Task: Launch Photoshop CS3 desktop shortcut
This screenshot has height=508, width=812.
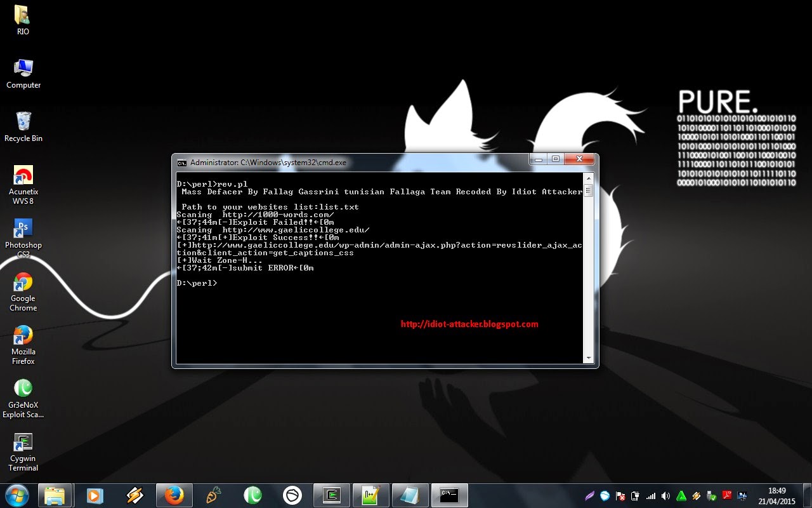Action: click(23, 238)
